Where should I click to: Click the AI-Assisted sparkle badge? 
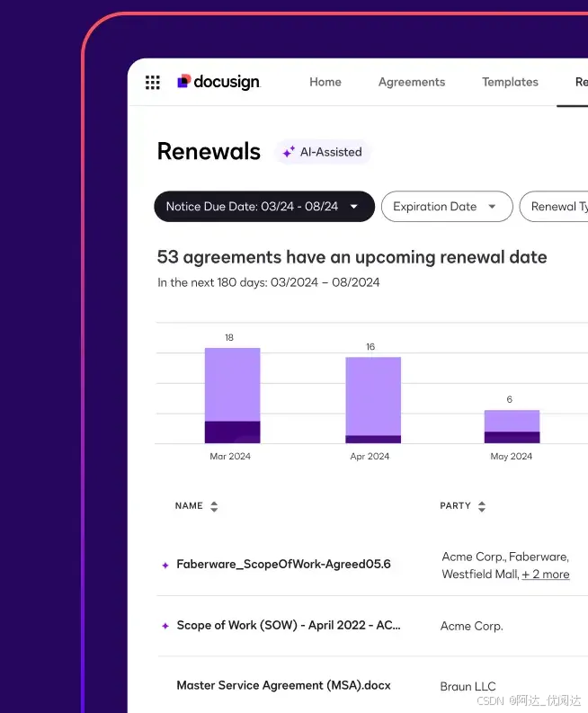(323, 152)
